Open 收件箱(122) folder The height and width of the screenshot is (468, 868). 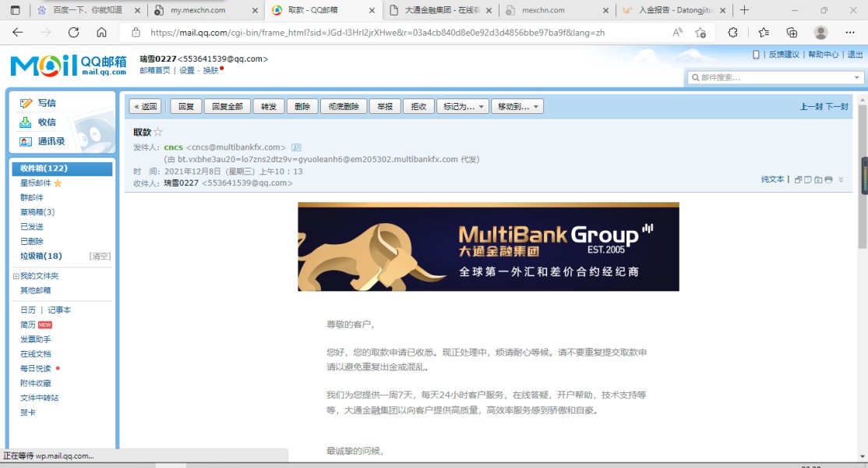pos(62,168)
